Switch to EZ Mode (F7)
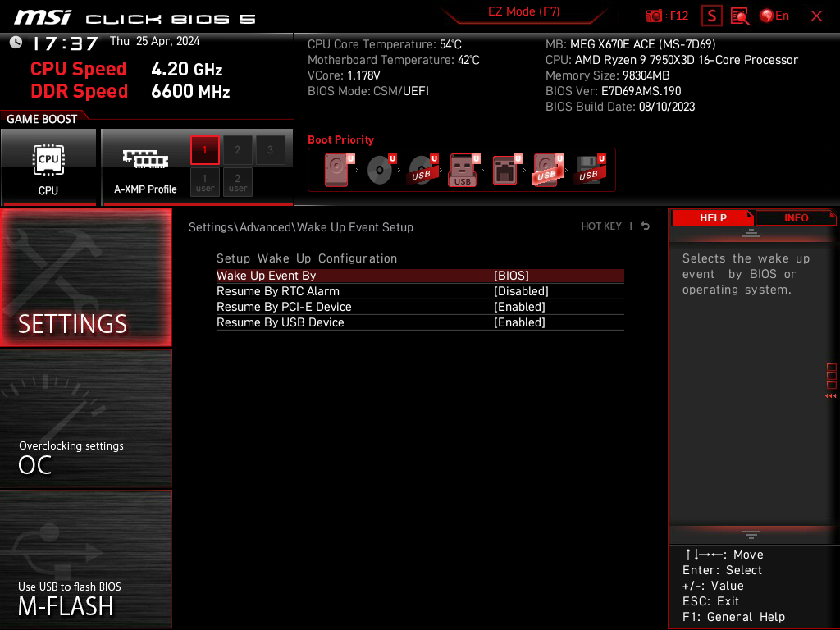 pos(524,11)
